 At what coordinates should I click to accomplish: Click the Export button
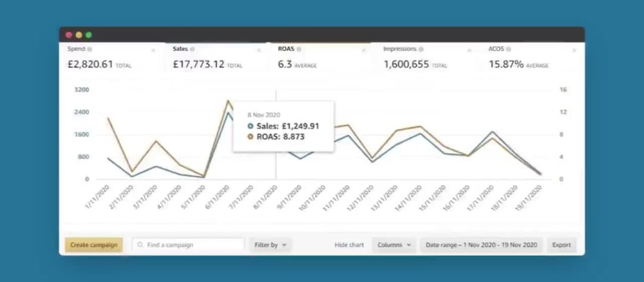(x=562, y=245)
